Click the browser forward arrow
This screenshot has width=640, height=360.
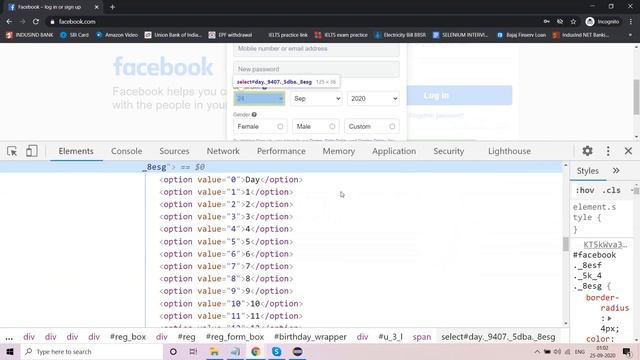[x=22, y=22]
